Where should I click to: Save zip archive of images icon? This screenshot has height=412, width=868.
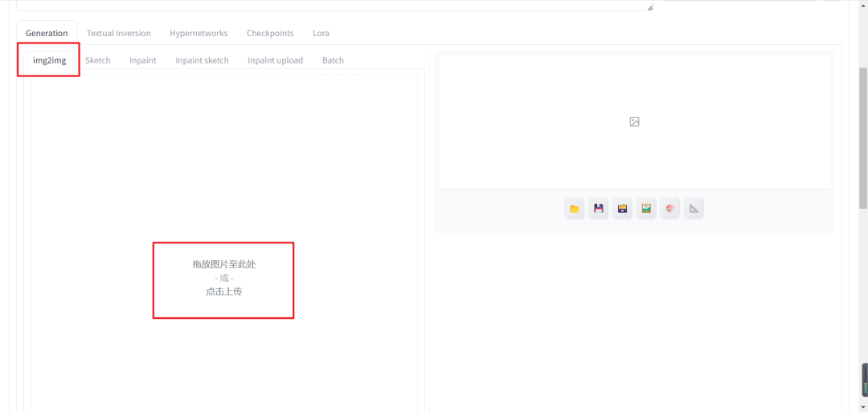click(x=622, y=209)
